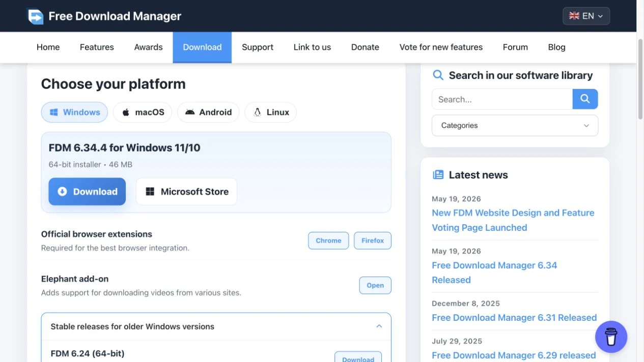Open the Features menu item
Screen dimensions: 644x362
tap(97, 47)
